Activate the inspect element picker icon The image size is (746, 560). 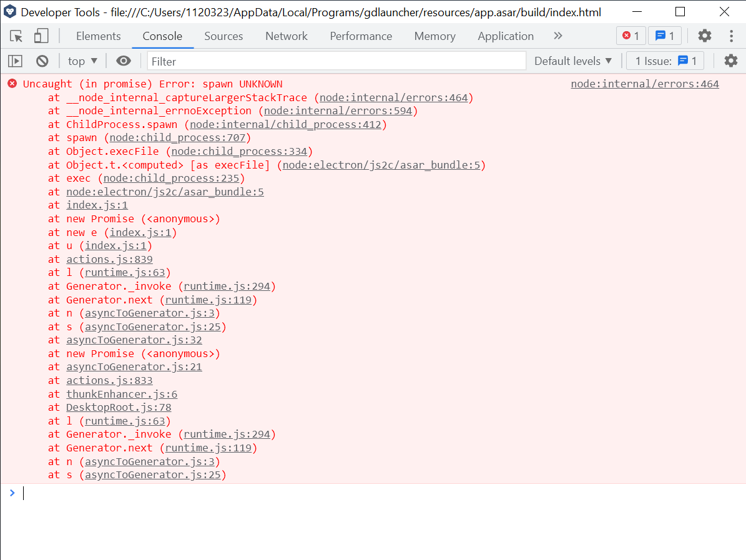16,36
